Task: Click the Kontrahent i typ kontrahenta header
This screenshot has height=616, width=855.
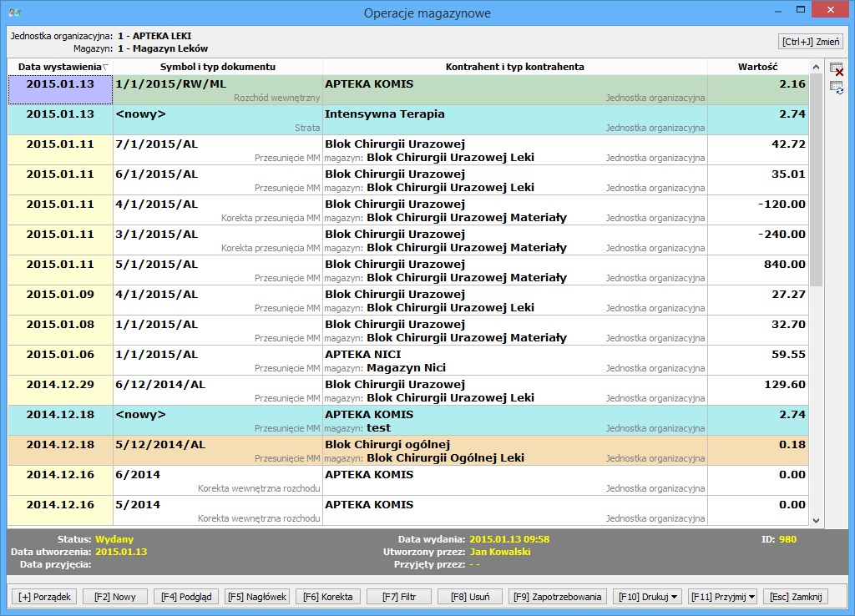Action: (x=514, y=67)
